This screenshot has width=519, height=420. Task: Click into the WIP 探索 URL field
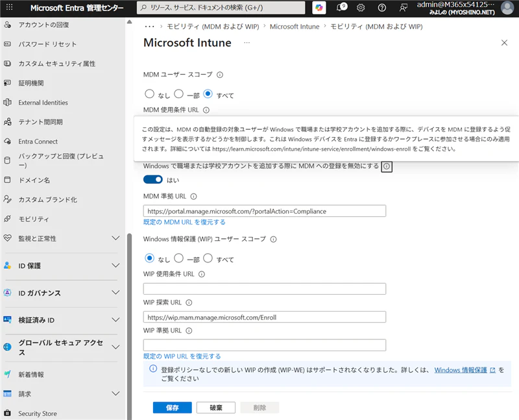[x=265, y=317]
